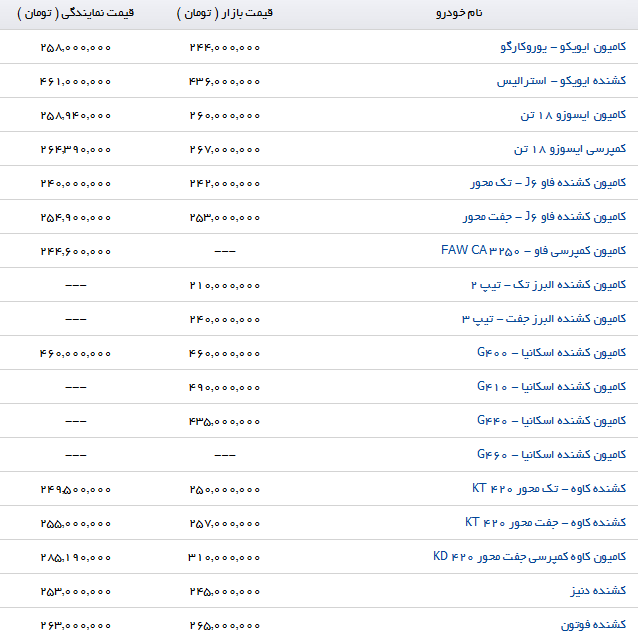Select market price 245,000,000 for کشنده دنیز
638x638 pixels.
click(225, 591)
